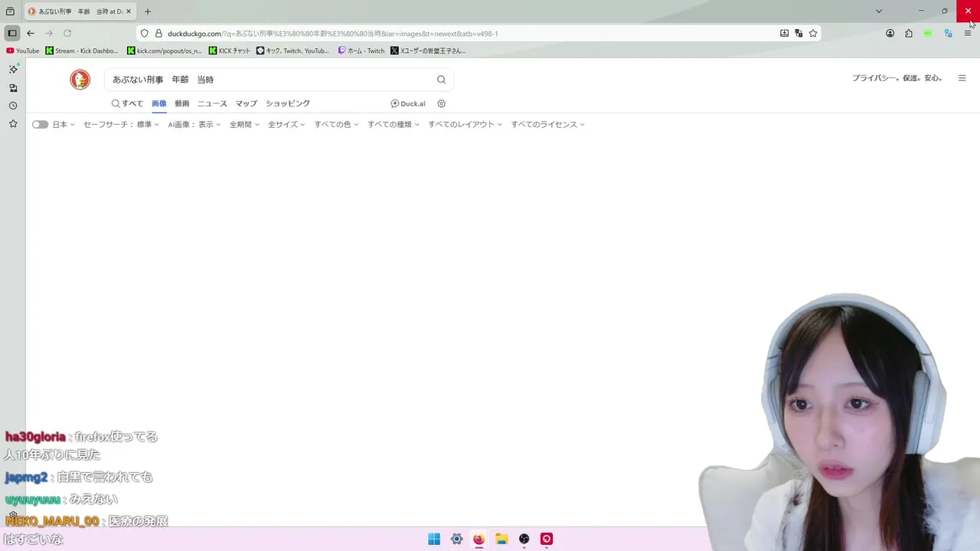The image size is (980, 551).
Task: Click the magnifier search button in search box
Action: tap(441, 80)
